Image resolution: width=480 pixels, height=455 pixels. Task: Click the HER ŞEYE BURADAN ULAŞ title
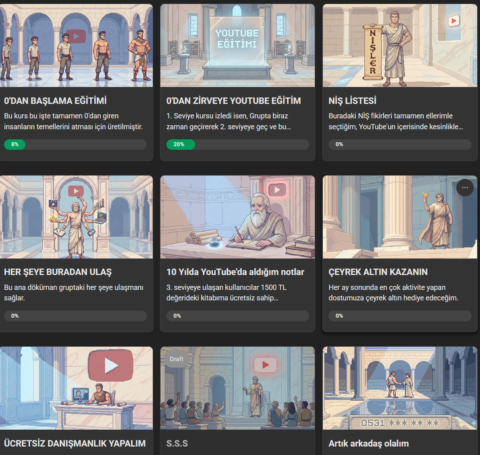(58, 272)
